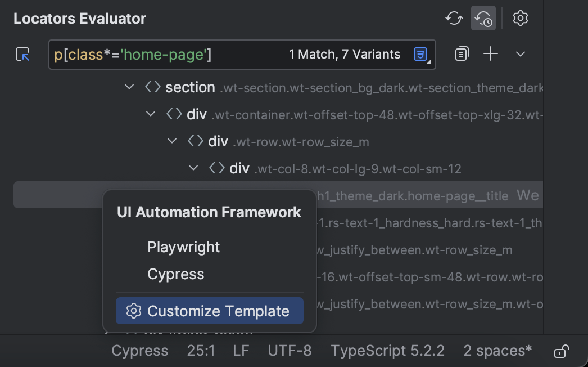
Task: Open the variants badge next to match count
Action: click(x=420, y=54)
